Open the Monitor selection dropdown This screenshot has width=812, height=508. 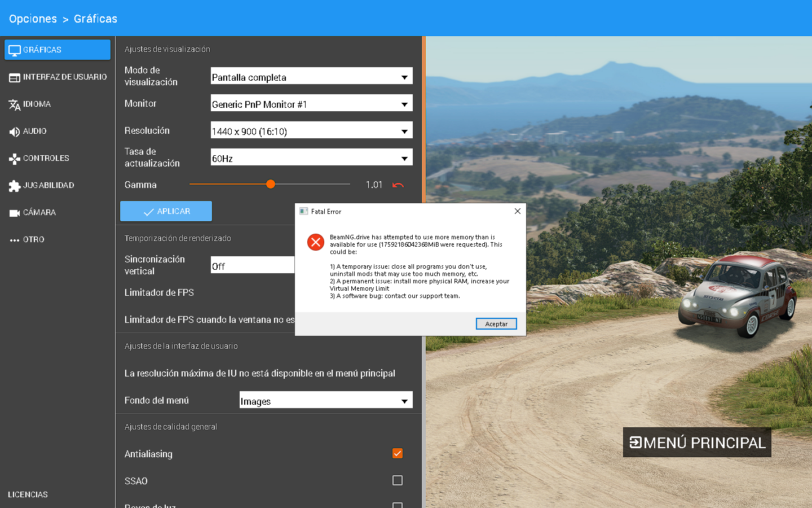(x=312, y=103)
